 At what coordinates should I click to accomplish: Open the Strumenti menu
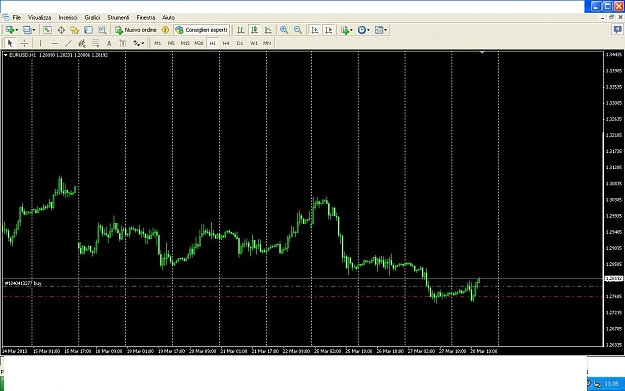pos(118,18)
